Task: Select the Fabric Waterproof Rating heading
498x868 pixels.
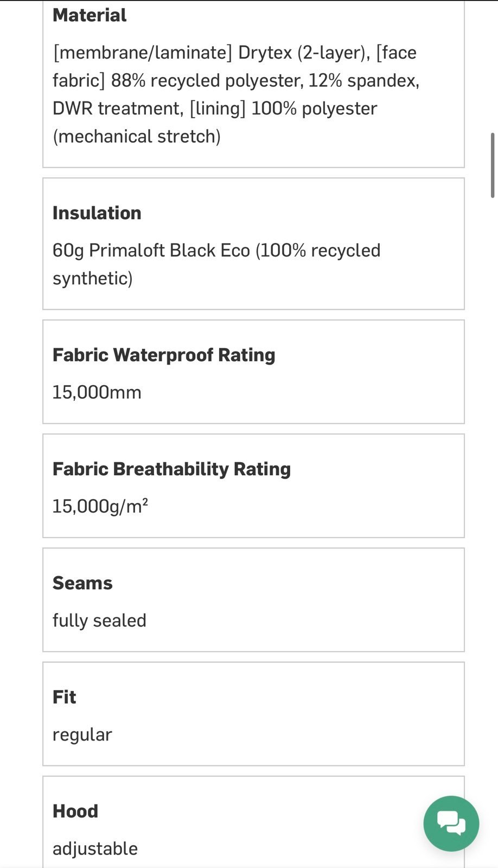Action: [x=164, y=355]
